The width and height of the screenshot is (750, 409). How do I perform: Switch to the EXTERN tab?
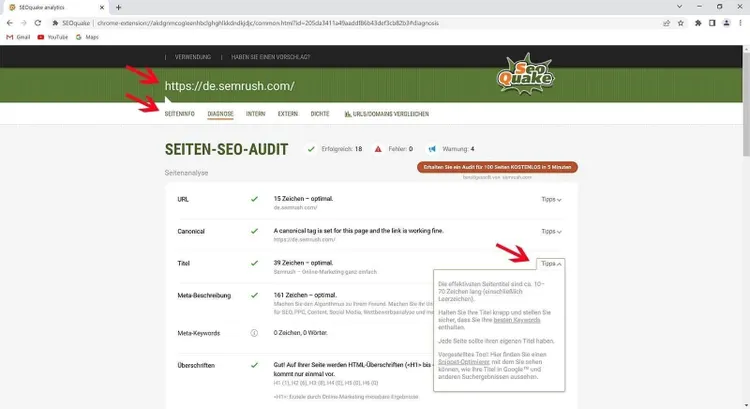pyautogui.click(x=287, y=114)
